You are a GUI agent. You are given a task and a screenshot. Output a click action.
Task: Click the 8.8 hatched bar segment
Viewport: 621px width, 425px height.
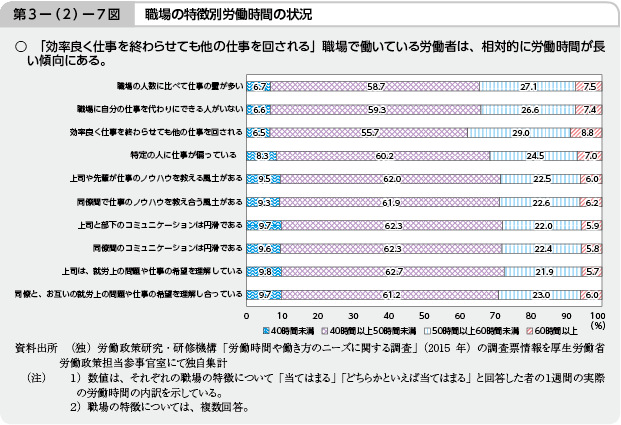(x=587, y=132)
